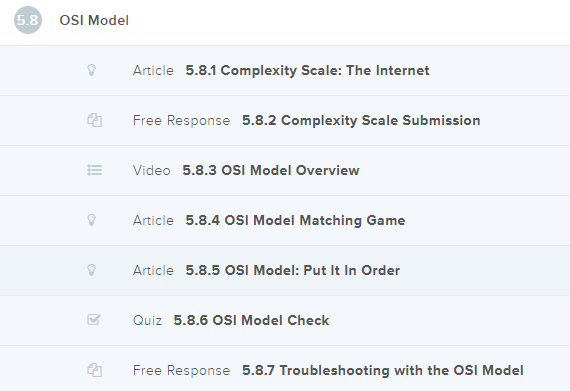Click the Video type label

152,170
